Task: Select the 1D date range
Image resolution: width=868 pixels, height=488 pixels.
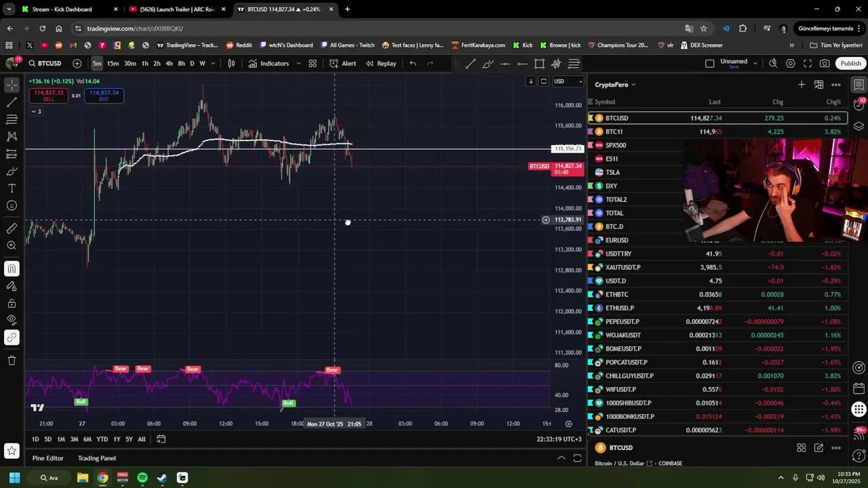Action: (35, 439)
